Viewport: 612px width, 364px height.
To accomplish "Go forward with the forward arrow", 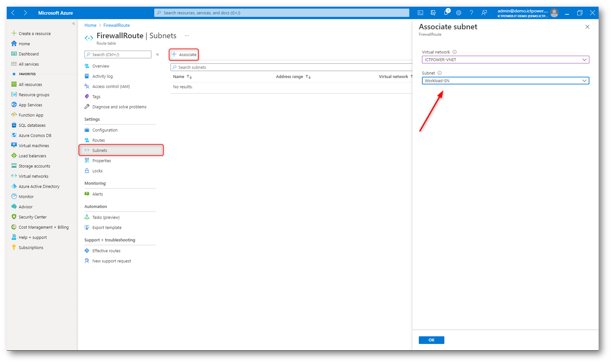I will (x=25, y=13).
